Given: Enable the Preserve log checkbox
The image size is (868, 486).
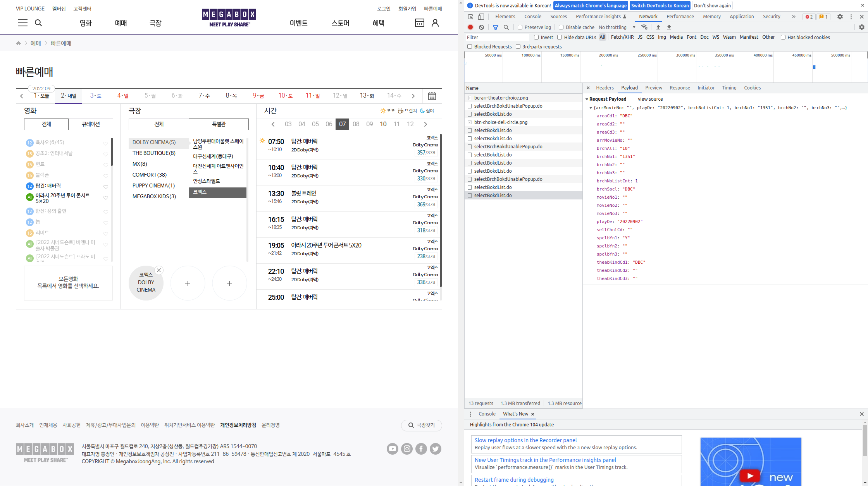Looking at the screenshot, I should coord(520,27).
